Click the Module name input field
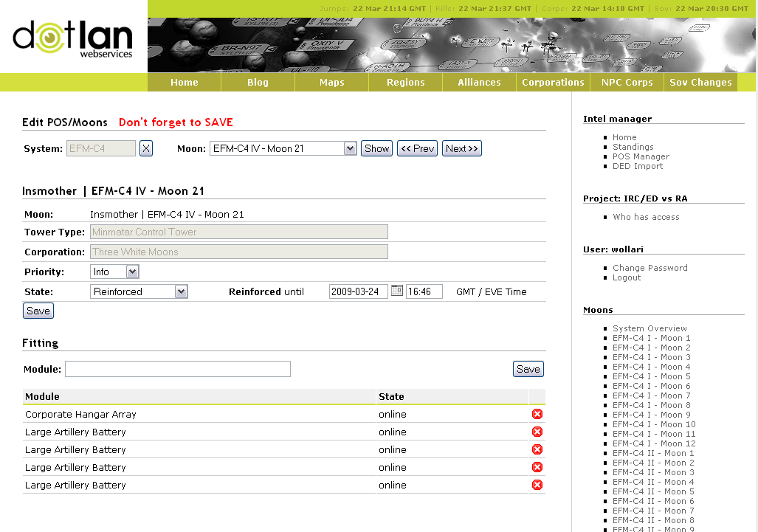Screen dimensions: 758x532 tap(178, 369)
